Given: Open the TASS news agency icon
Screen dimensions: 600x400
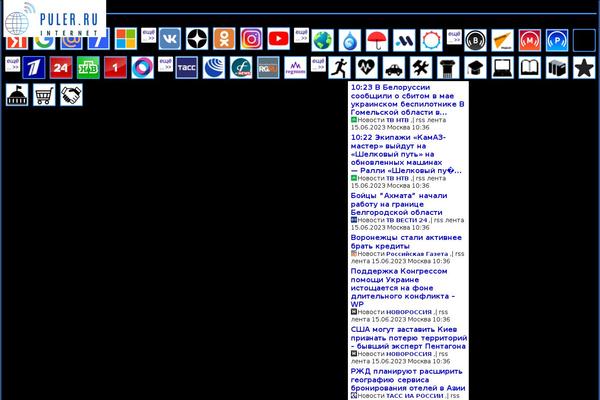Looking at the screenshot, I should pyautogui.click(x=187, y=68).
